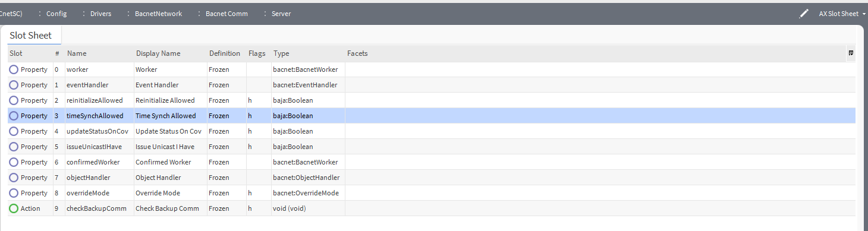Click the worker property circle icon
The image size is (868, 231).
pyautogui.click(x=14, y=69)
